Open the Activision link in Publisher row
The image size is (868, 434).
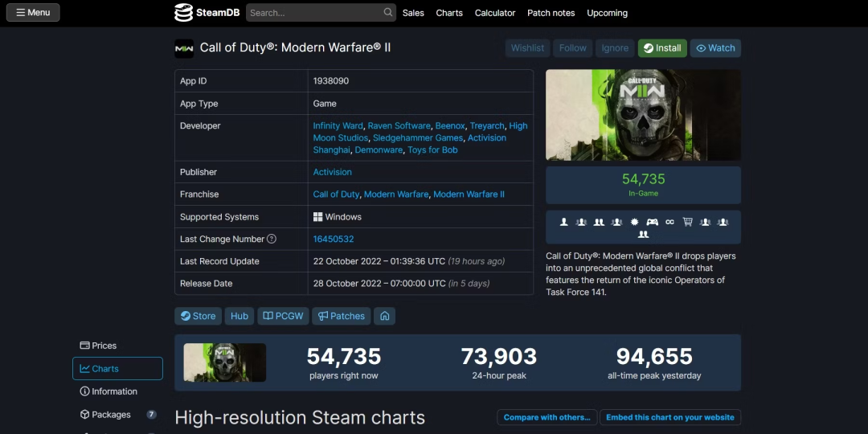pyautogui.click(x=332, y=172)
